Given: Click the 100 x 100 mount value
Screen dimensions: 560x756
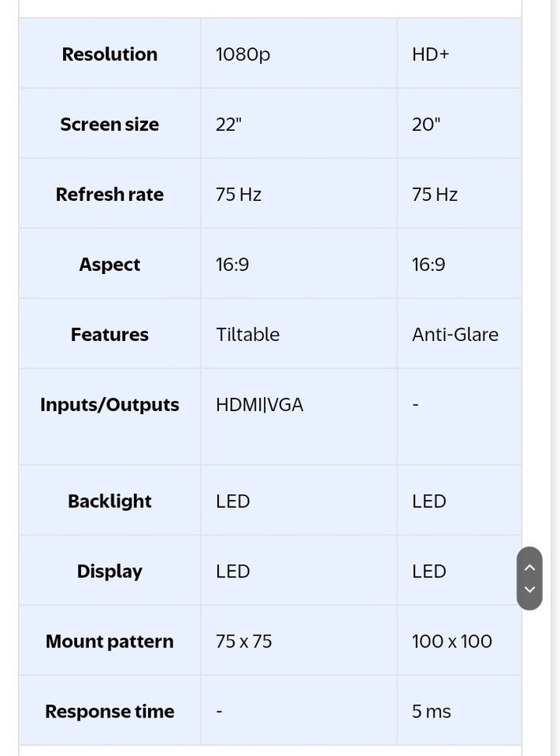Looking at the screenshot, I should (451, 642).
